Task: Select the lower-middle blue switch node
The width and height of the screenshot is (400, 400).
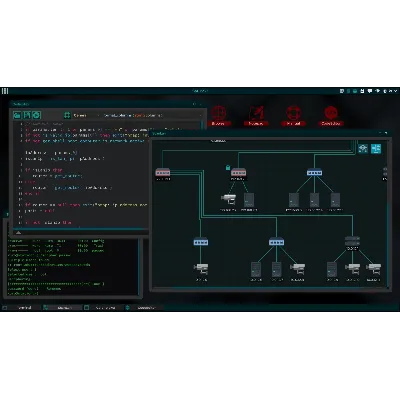Action: click(x=276, y=242)
